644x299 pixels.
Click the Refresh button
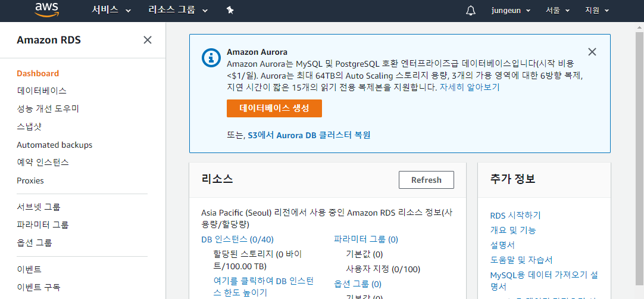click(x=426, y=180)
